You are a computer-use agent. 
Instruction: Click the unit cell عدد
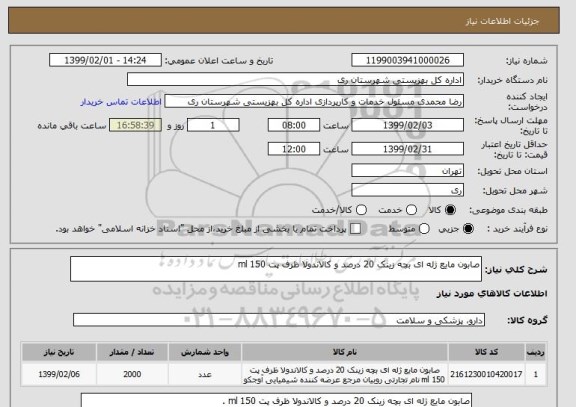(205, 374)
